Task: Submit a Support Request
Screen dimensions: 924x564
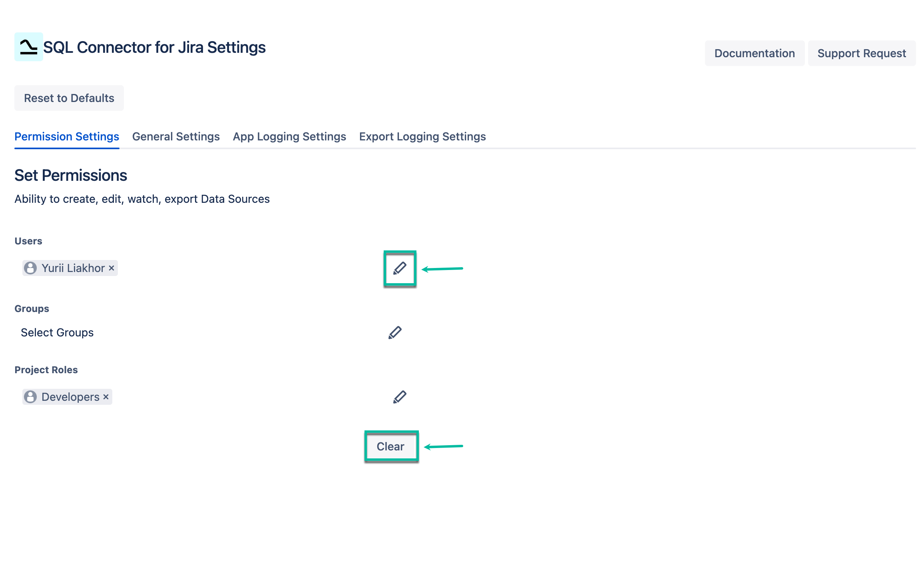Action: coord(862,53)
